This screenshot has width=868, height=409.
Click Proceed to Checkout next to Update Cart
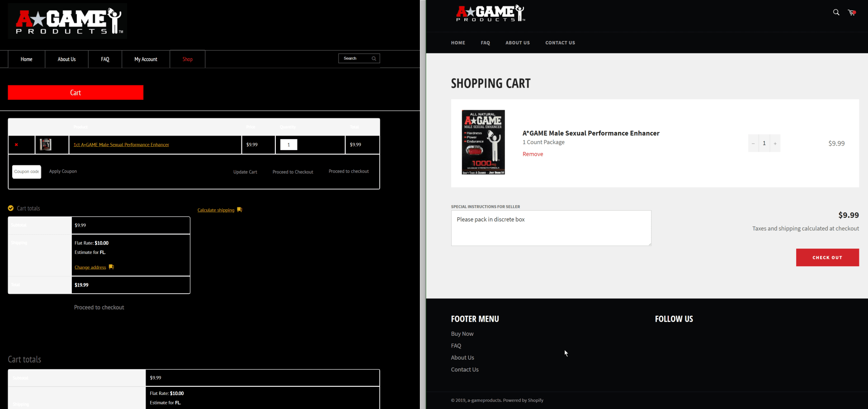click(293, 172)
